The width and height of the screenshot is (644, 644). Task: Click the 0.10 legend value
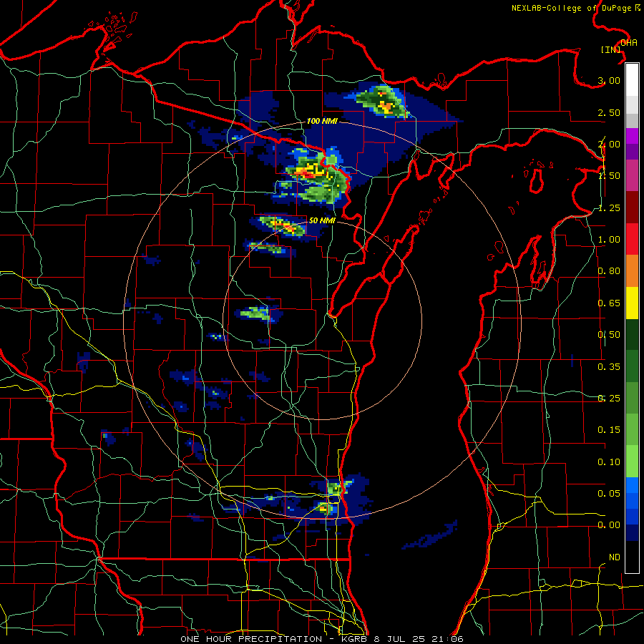click(609, 462)
